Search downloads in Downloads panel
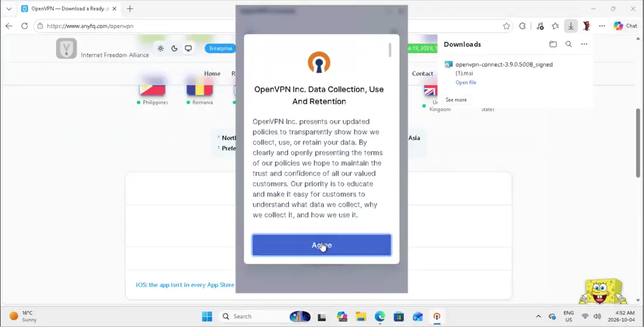Viewport: 644px width, 327px height. 568,44
